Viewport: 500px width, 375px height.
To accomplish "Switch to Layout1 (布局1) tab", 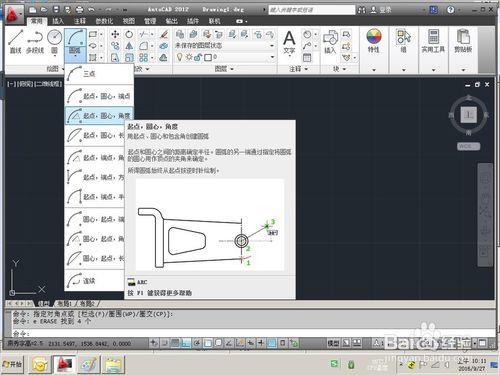I will [x=65, y=303].
